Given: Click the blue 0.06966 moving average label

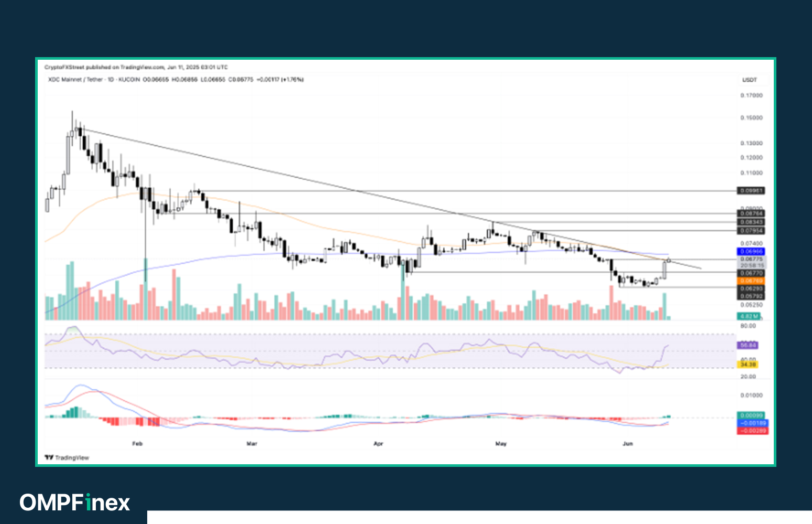Looking at the screenshot, I should click(x=751, y=252).
